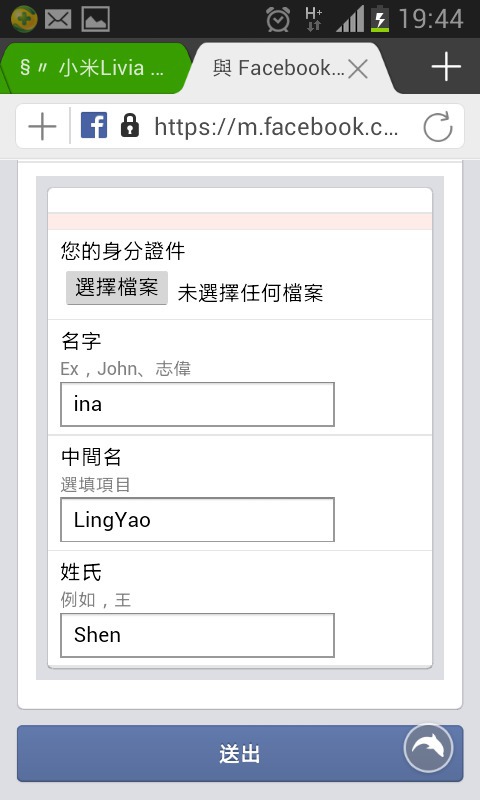Focus the 中間名 field with LingYao
This screenshot has height=800, width=480.
[x=197, y=520]
